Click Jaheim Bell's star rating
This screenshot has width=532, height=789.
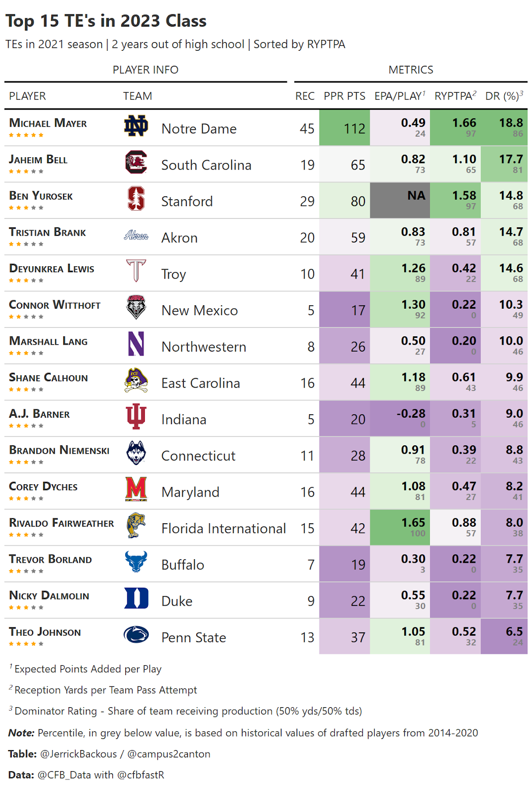(x=26, y=172)
